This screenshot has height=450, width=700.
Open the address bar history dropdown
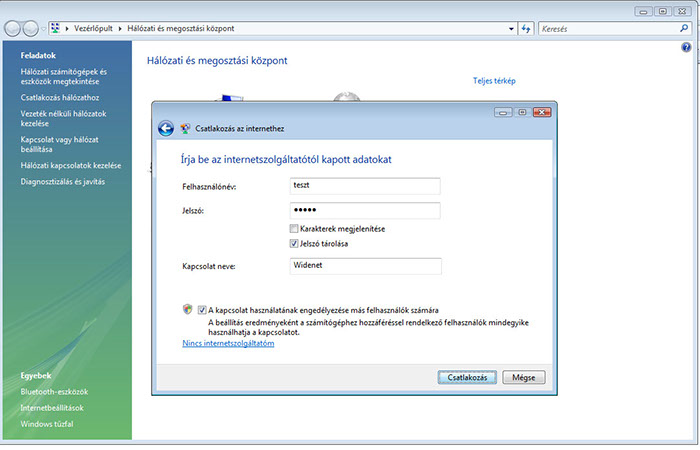click(x=511, y=29)
